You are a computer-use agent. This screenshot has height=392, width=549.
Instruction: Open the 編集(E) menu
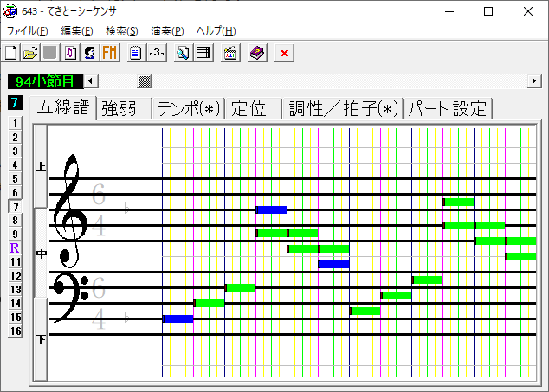tap(77, 31)
